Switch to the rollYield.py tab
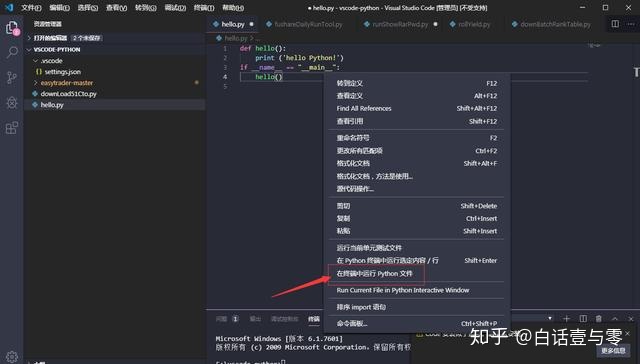This screenshot has height=364, width=640. pyautogui.click(x=473, y=24)
